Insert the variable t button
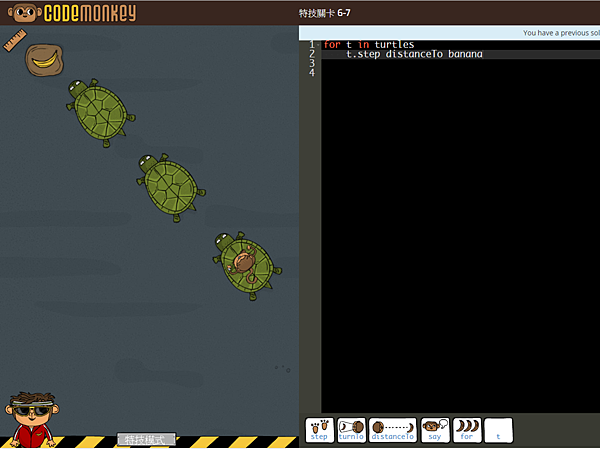This screenshot has height=449, width=600. pyautogui.click(x=498, y=430)
